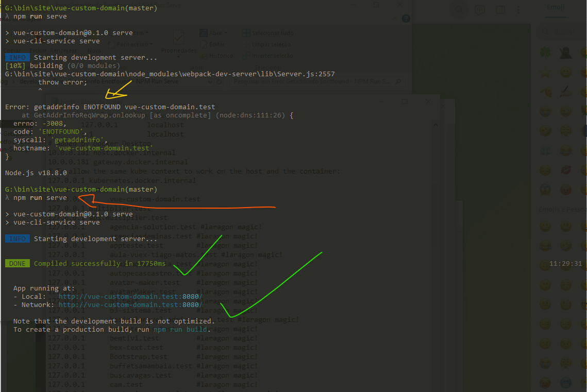Click Selecionar tudo in the ribbon

(x=272, y=33)
